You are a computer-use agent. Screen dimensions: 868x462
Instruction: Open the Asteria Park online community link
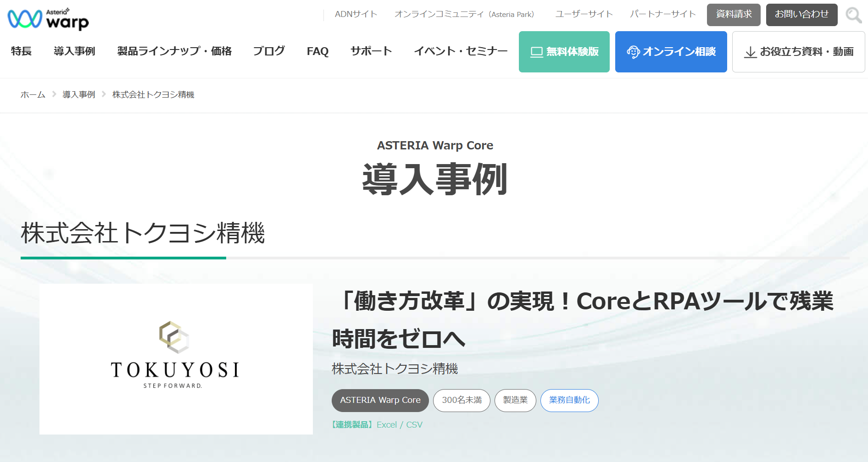pyautogui.click(x=464, y=14)
